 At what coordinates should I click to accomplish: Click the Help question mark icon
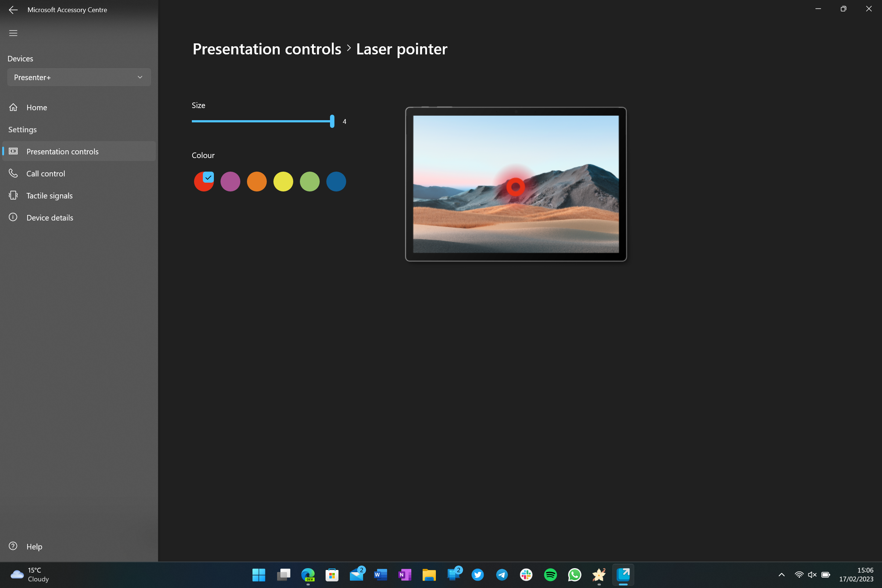13,546
